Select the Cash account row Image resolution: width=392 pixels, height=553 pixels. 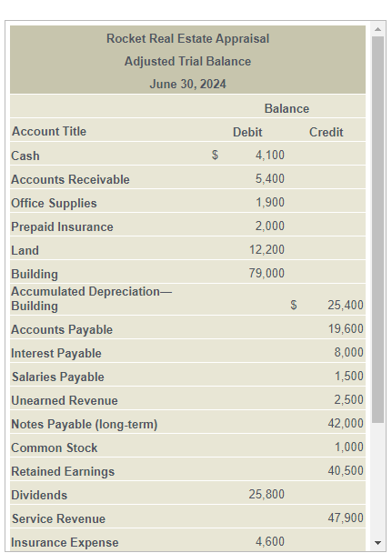click(187, 155)
